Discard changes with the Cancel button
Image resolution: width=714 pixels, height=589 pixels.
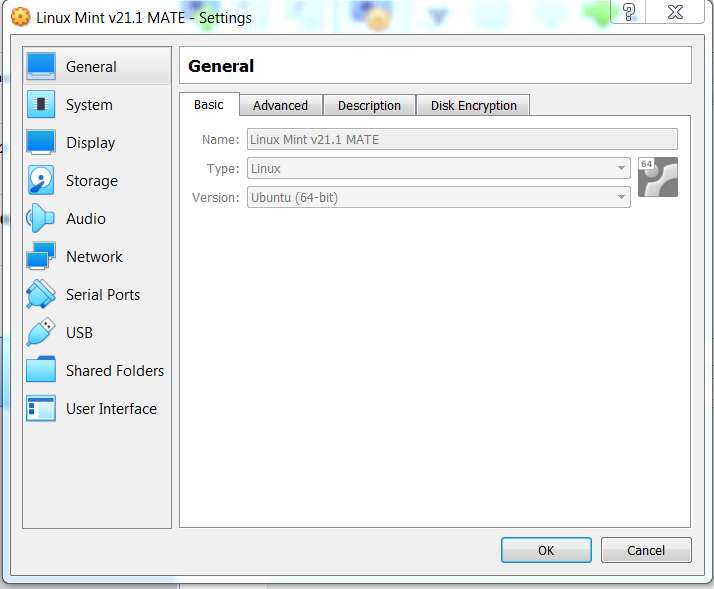pos(646,550)
